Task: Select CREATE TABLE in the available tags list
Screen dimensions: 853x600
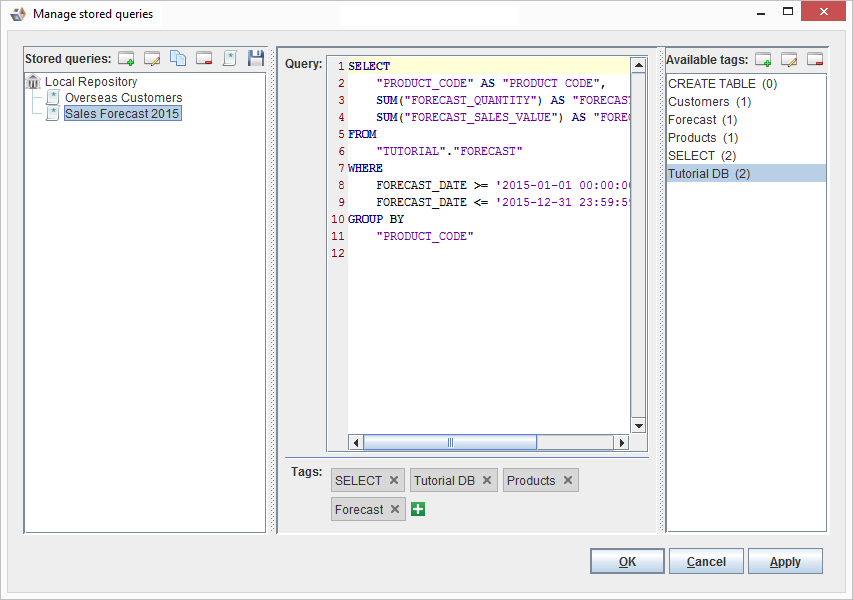Action: [x=722, y=84]
